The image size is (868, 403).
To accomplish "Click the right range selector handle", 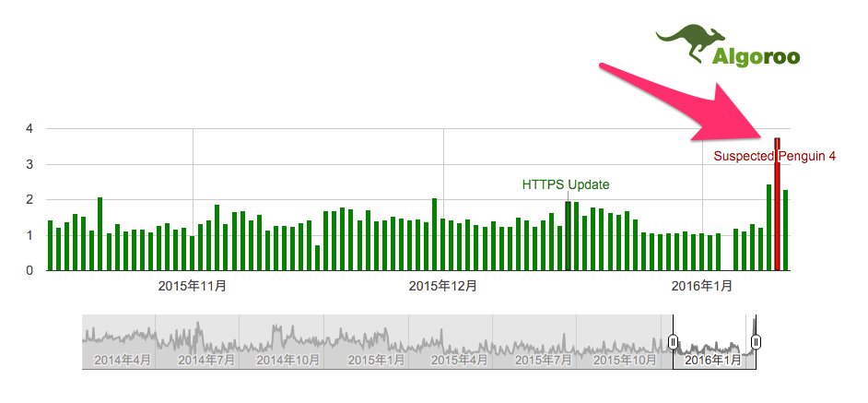I will pos(757,341).
